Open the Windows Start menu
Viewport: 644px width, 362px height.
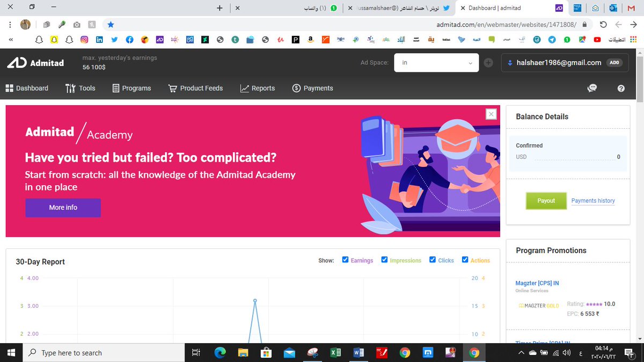point(11,353)
